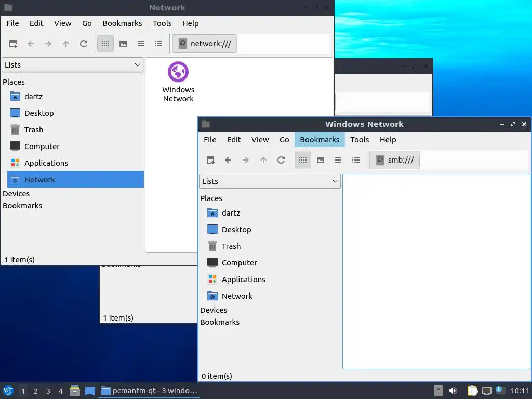Open View menu in Windows Network window
The image size is (532, 399).
[260, 139]
